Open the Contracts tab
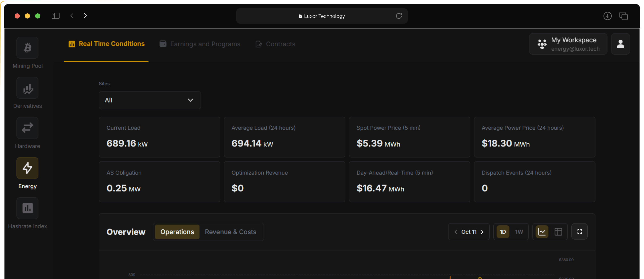This screenshot has height=279, width=644. [276, 44]
